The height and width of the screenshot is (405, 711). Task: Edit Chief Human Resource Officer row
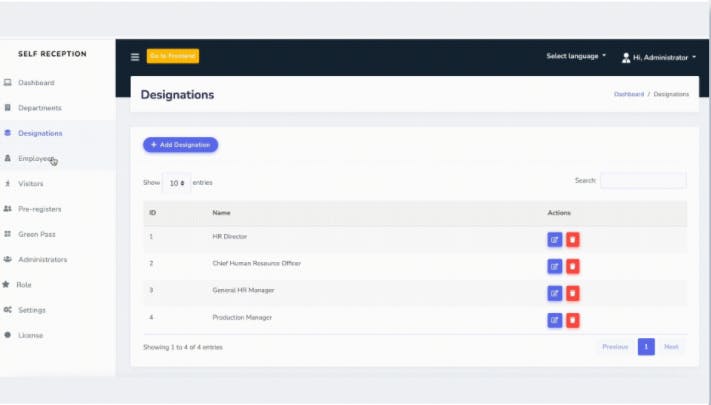click(555, 266)
